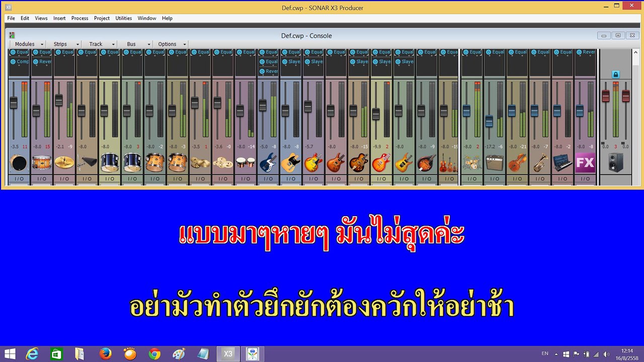Select the sunburst hollow-body f-hole guitar icon
644x362 pixels.
pos(358,163)
